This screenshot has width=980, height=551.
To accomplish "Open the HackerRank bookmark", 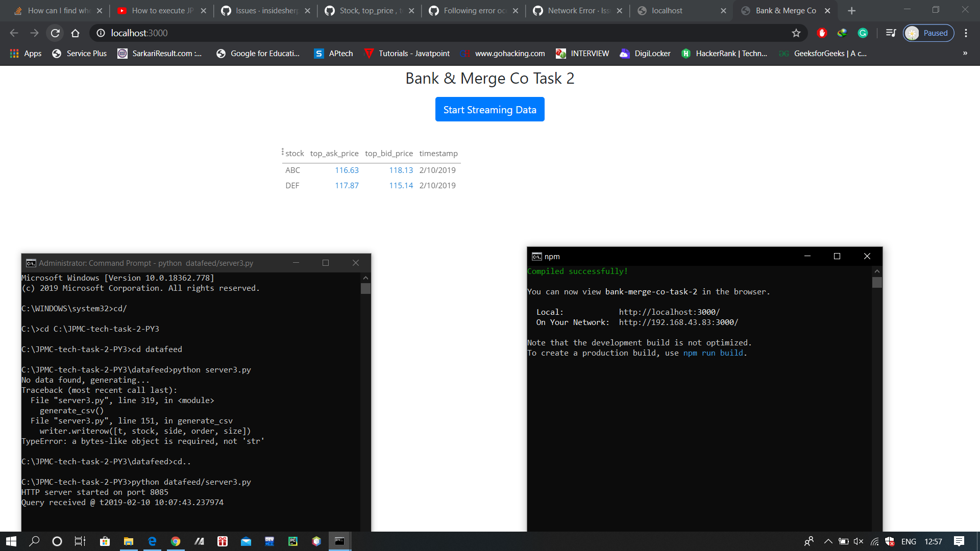I will [724, 53].
